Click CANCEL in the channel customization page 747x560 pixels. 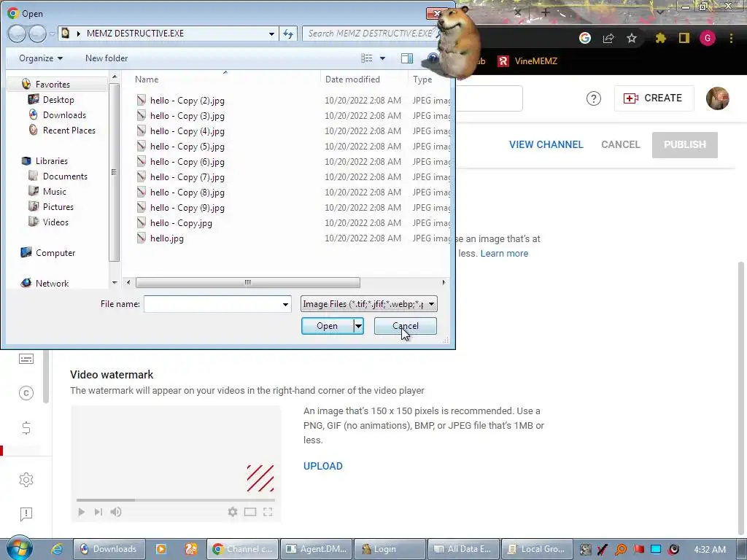[620, 145]
